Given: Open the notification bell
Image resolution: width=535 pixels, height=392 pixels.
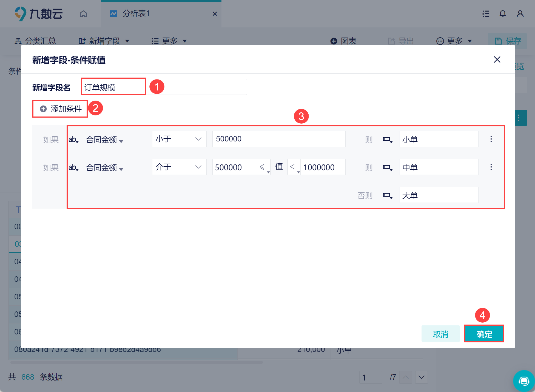Looking at the screenshot, I should click(502, 14).
